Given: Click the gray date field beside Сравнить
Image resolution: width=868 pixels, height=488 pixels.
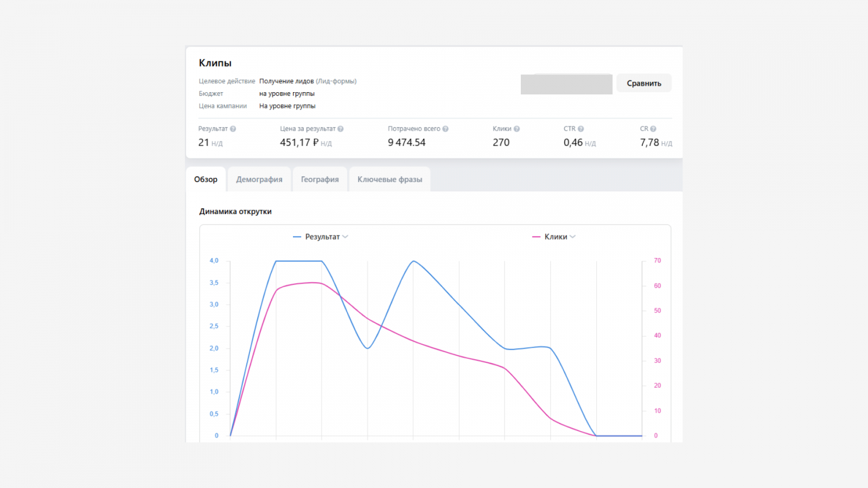Looking at the screenshot, I should coord(566,84).
